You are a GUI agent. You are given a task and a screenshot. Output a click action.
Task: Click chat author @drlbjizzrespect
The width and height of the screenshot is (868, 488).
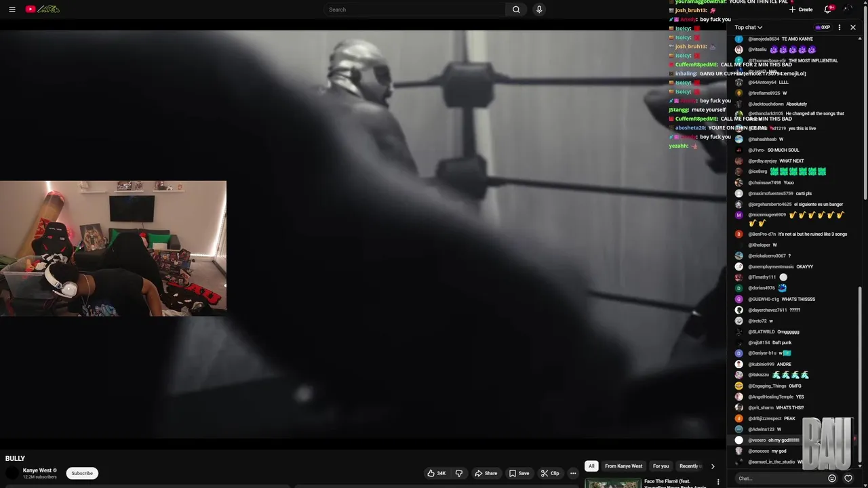[x=765, y=418]
